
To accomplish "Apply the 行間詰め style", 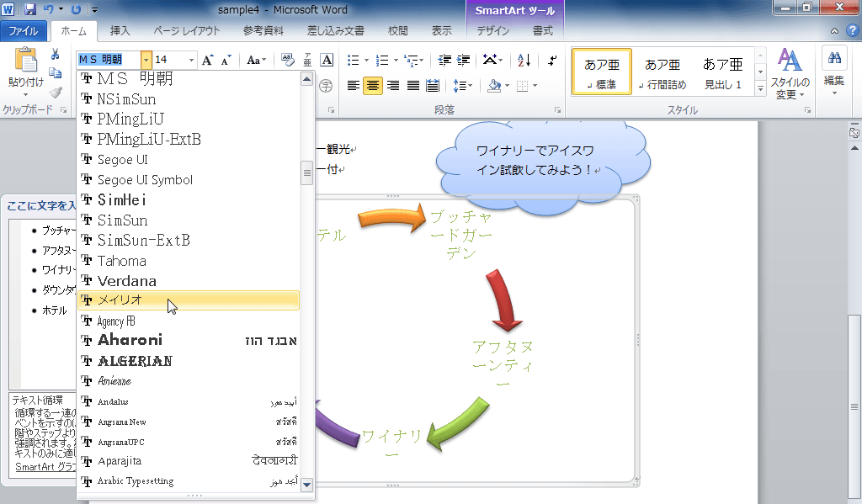I will (662, 72).
